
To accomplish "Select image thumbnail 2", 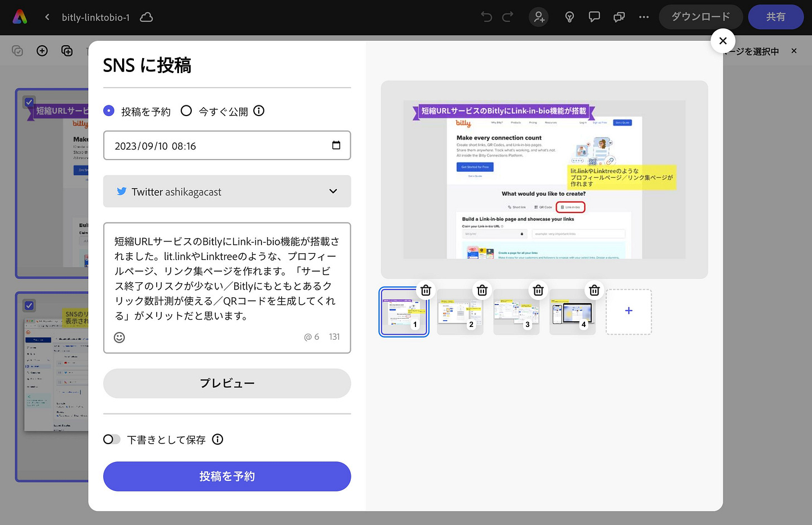I will coord(459,311).
